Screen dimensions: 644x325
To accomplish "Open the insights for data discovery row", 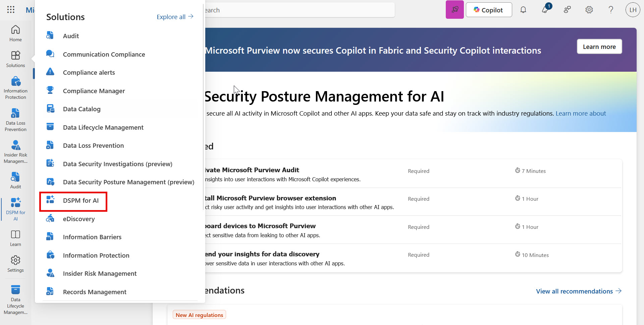I will pos(413,258).
